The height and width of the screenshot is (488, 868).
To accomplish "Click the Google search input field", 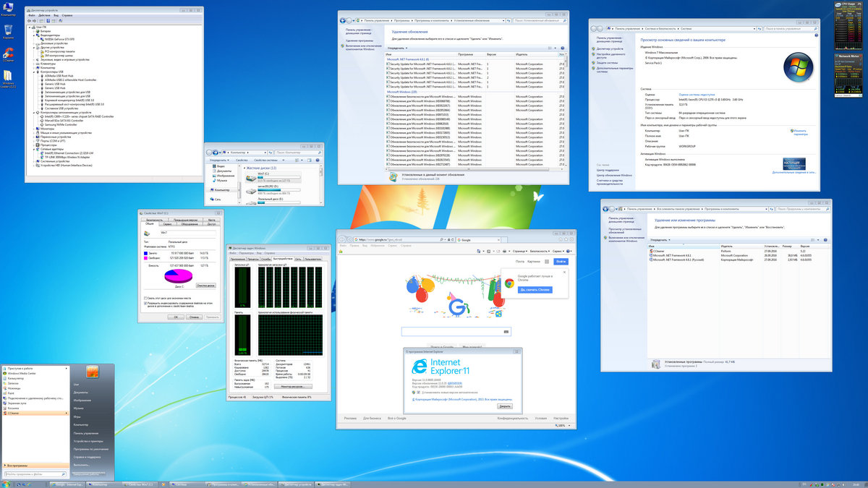I will (x=456, y=330).
